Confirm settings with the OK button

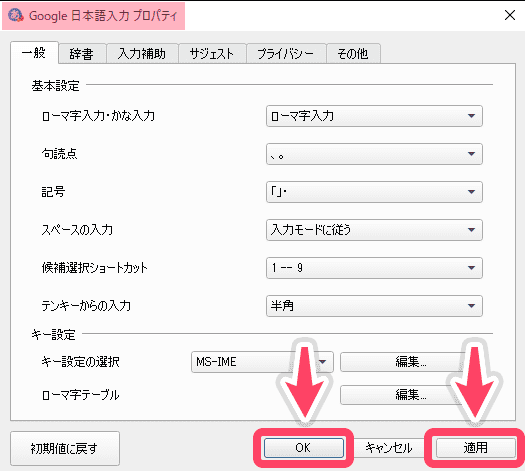tap(303, 448)
